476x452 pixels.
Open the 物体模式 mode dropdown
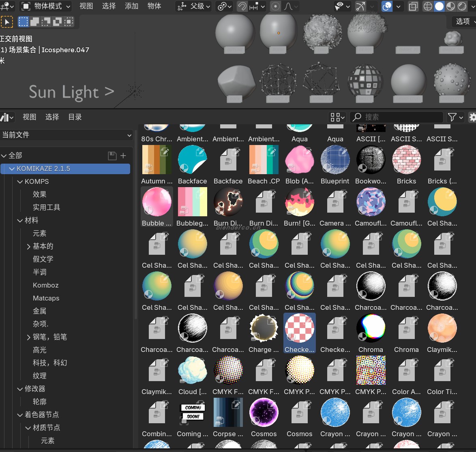tap(46, 6)
